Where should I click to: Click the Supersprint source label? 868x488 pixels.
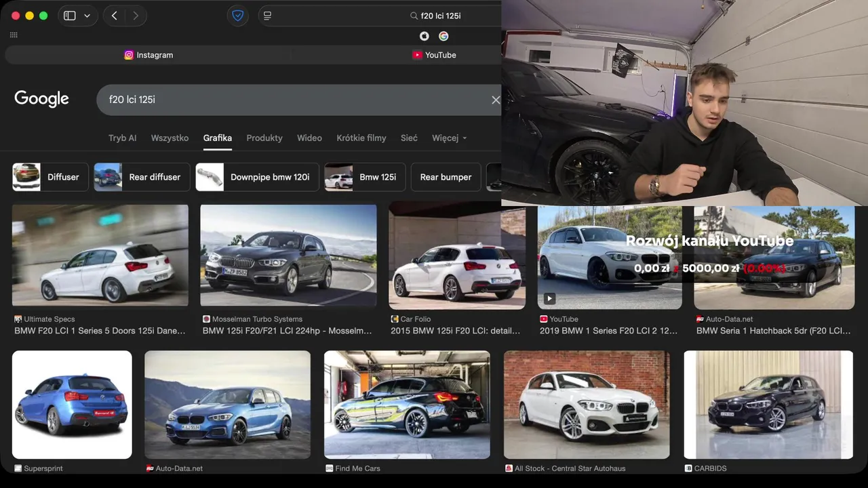[43, 468]
